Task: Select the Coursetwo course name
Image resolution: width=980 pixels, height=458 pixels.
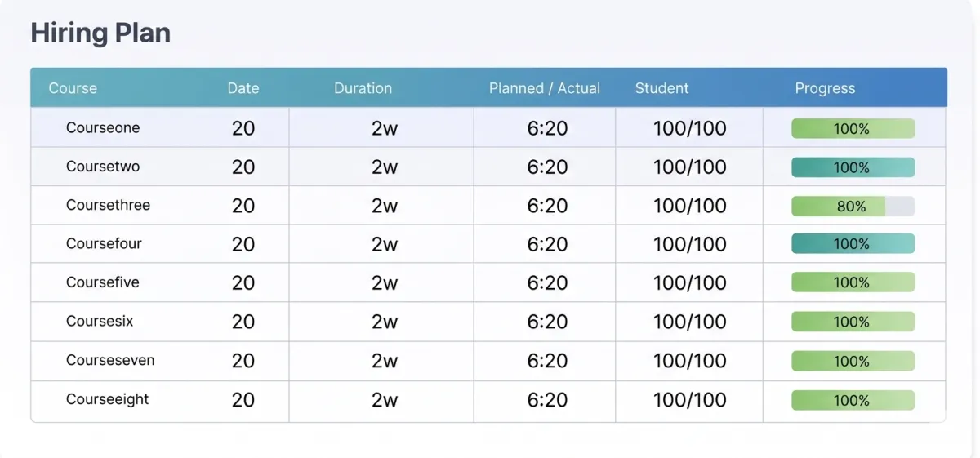Action: [103, 167]
